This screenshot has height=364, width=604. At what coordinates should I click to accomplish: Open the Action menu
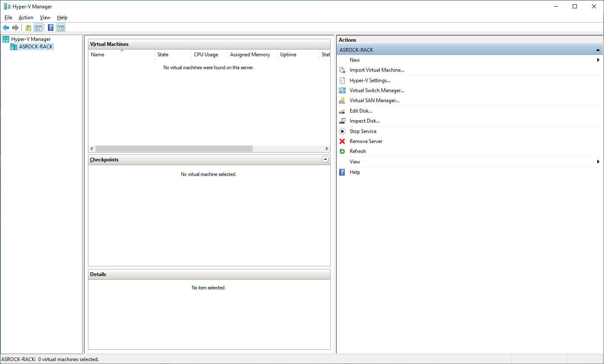(26, 18)
